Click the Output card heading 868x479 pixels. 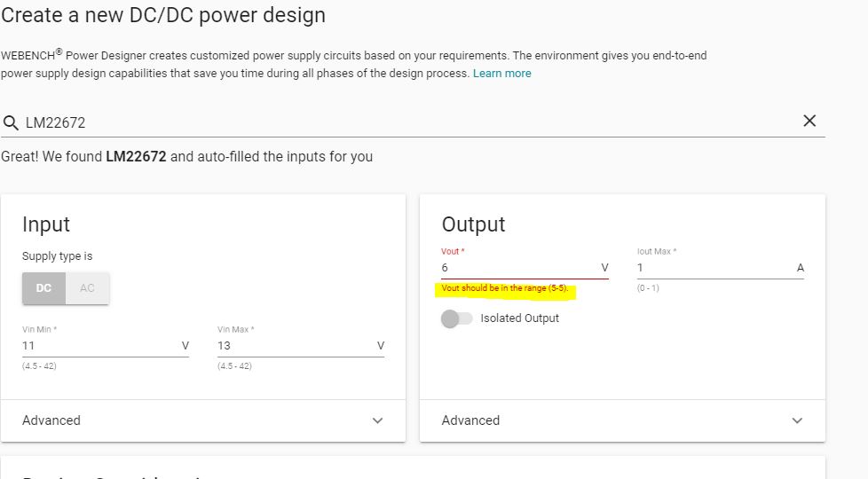(x=473, y=224)
